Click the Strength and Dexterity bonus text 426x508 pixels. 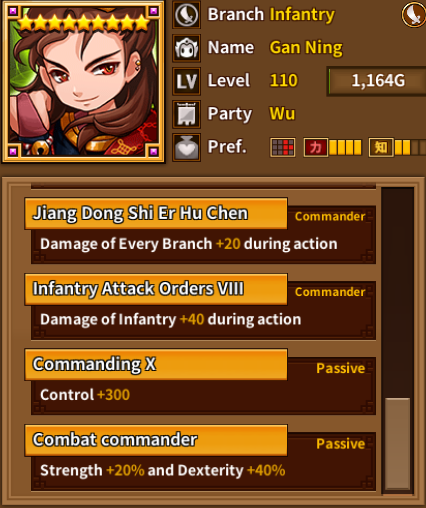click(163, 470)
